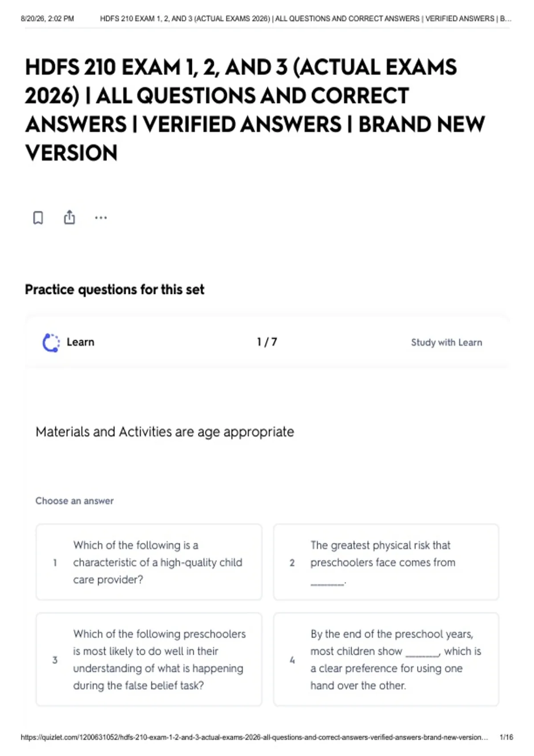
Task: Click the Choose an answer label
Action: point(74,501)
